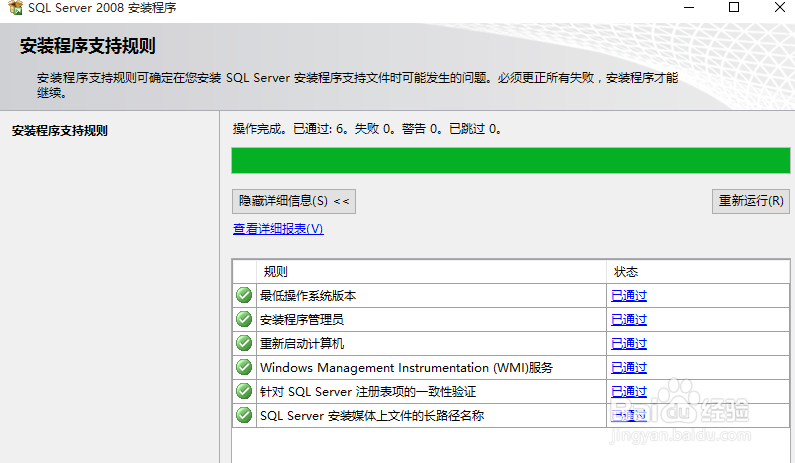Open 已通过 status for 注册表项的一致性验证
The image size is (795, 463).
point(629,391)
